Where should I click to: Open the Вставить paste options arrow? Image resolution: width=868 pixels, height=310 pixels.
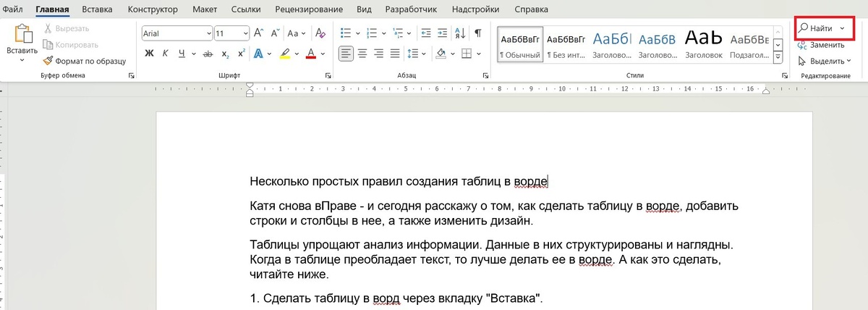point(22,61)
